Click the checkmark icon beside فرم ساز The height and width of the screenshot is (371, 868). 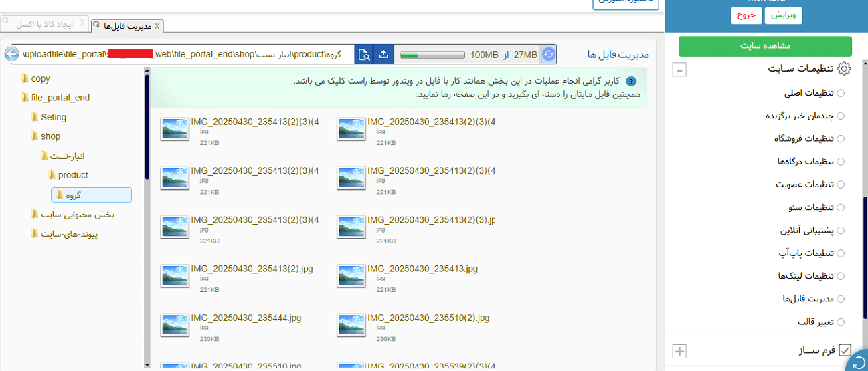point(845,350)
